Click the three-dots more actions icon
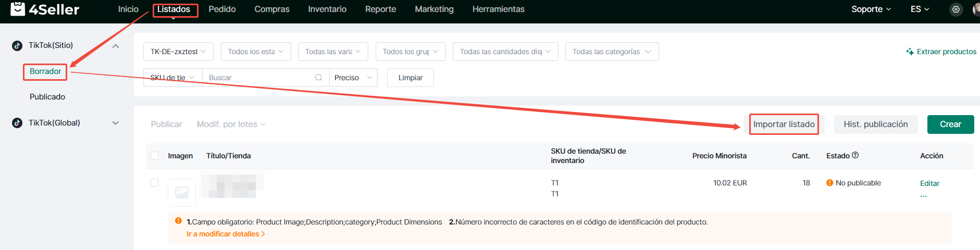980x250 pixels. coord(924,196)
